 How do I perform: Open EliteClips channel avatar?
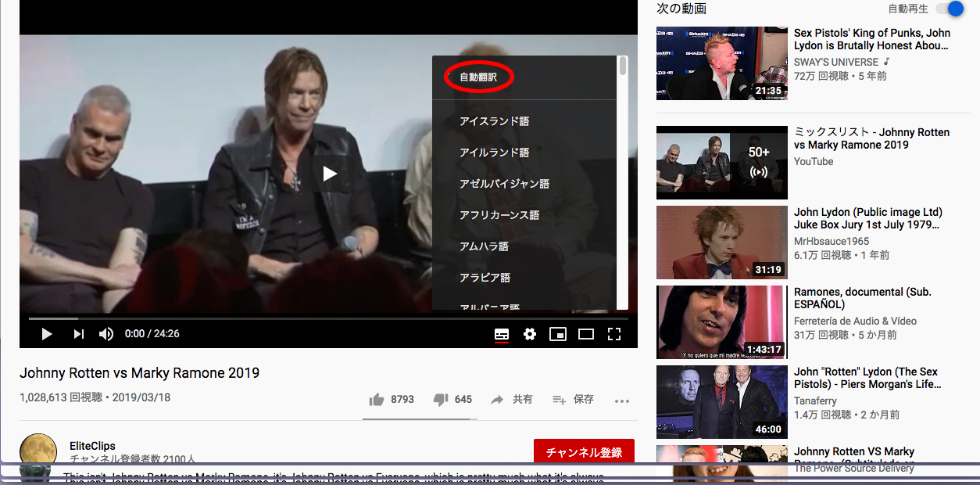38,451
